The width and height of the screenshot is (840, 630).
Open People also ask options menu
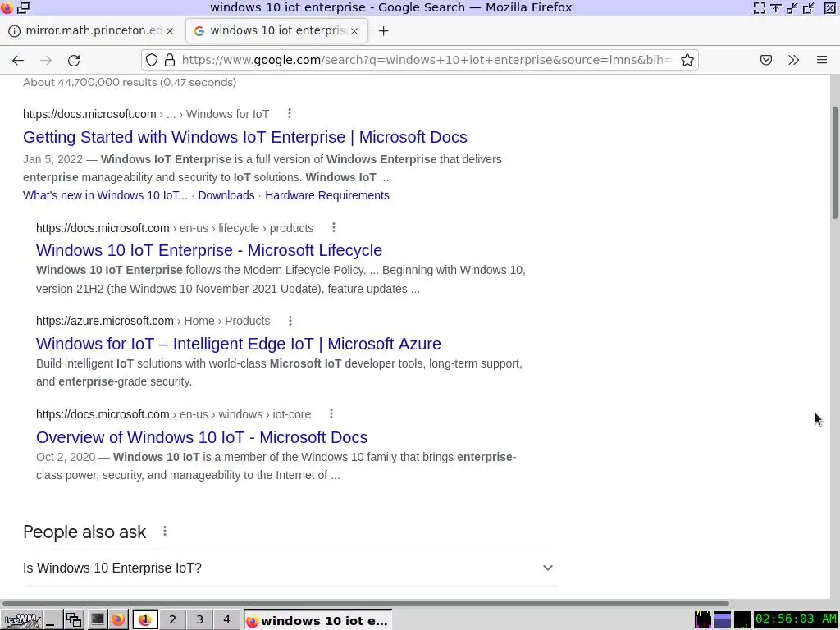(x=165, y=531)
